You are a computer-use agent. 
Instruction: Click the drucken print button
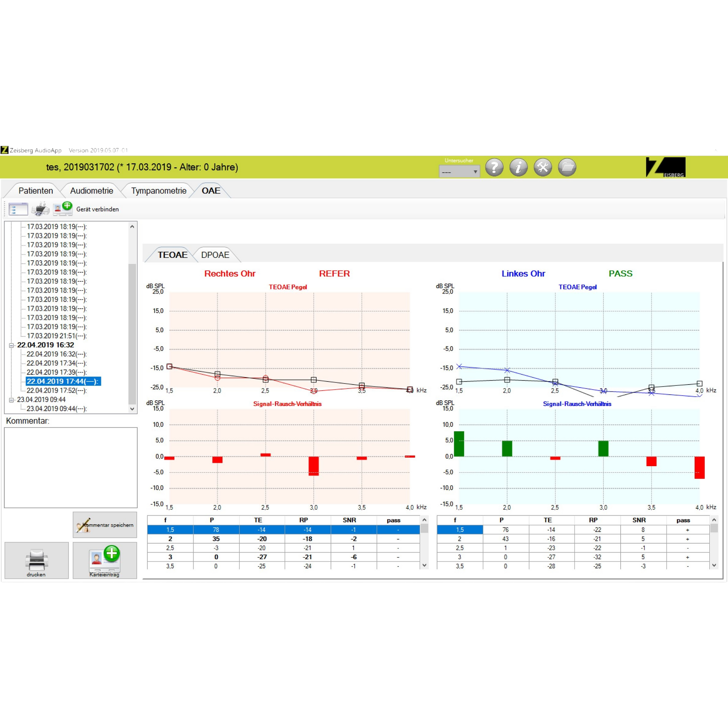[x=37, y=560]
